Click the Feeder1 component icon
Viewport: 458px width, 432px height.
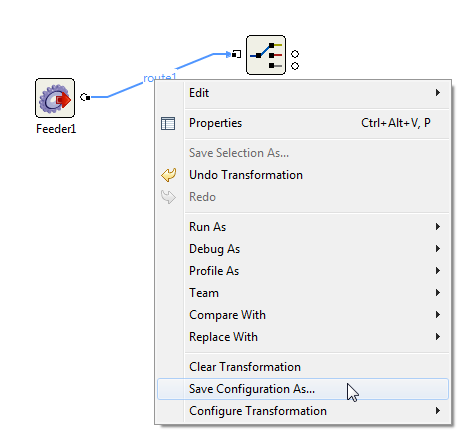[x=55, y=98]
